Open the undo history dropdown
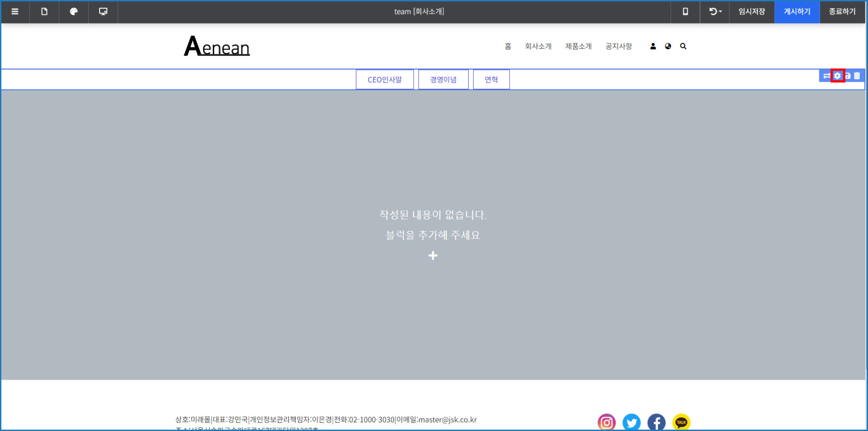The height and width of the screenshot is (431, 868). tap(715, 12)
